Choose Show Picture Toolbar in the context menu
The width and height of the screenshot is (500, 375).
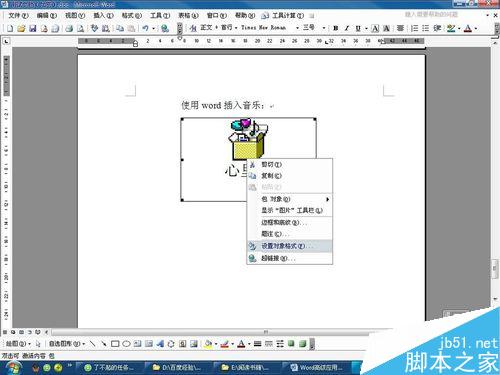tap(290, 210)
